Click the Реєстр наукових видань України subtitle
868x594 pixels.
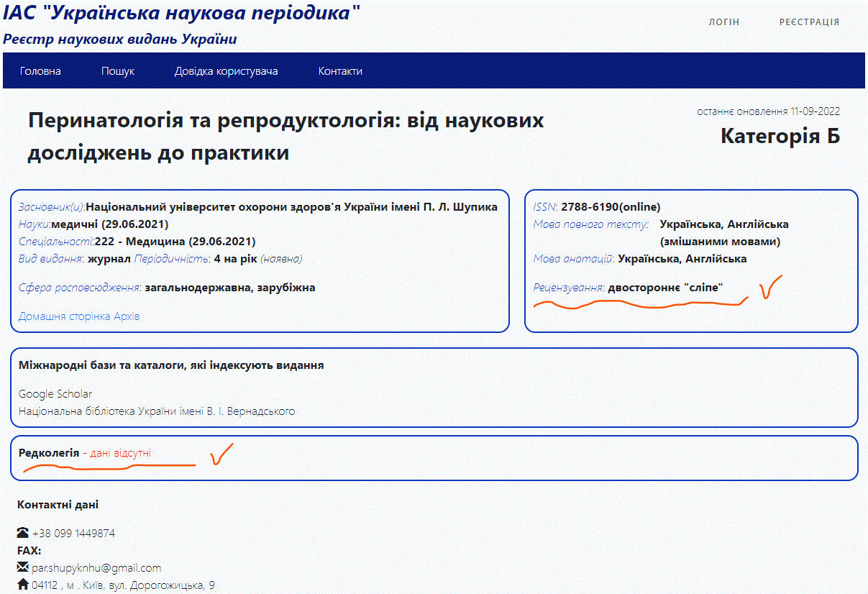(x=120, y=39)
